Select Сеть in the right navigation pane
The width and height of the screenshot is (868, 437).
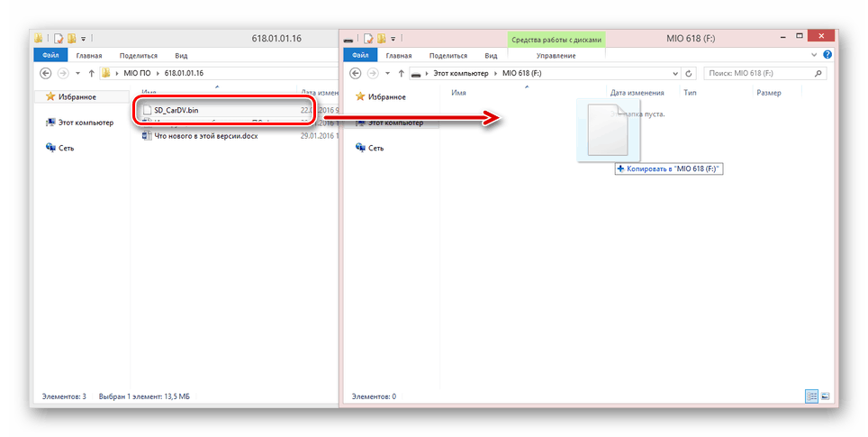coord(375,148)
